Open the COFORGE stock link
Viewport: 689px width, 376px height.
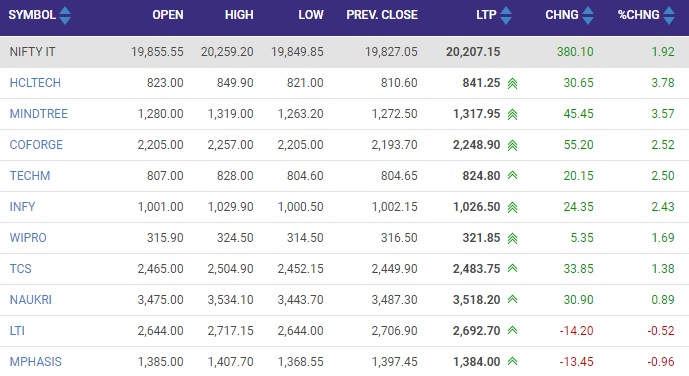tap(36, 145)
